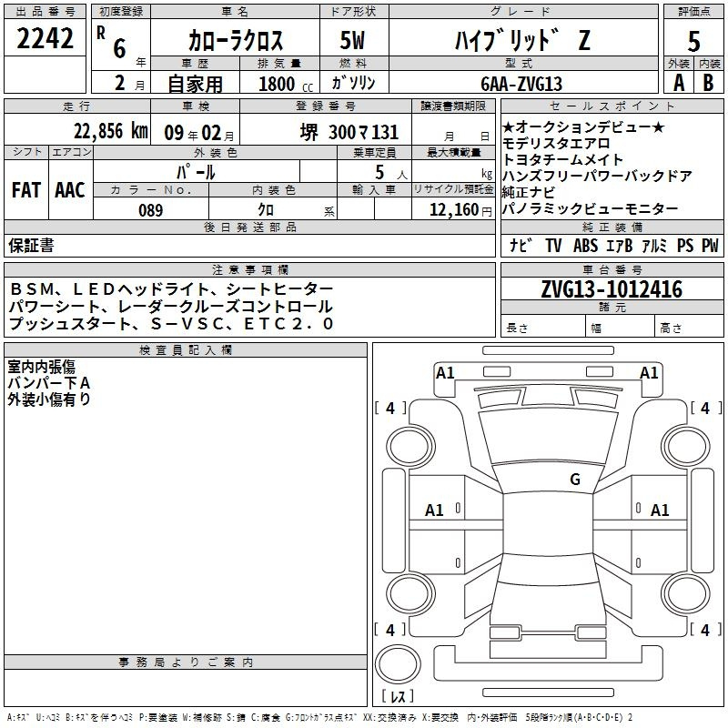Click chassis number ZVG13-1012416

612,290
